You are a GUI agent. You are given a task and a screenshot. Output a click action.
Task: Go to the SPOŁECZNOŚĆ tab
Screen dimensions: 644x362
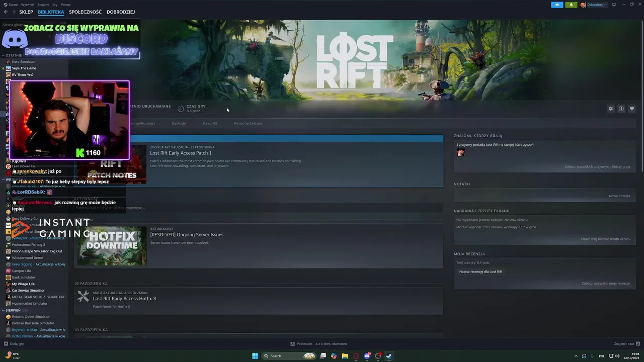(86, 12)
